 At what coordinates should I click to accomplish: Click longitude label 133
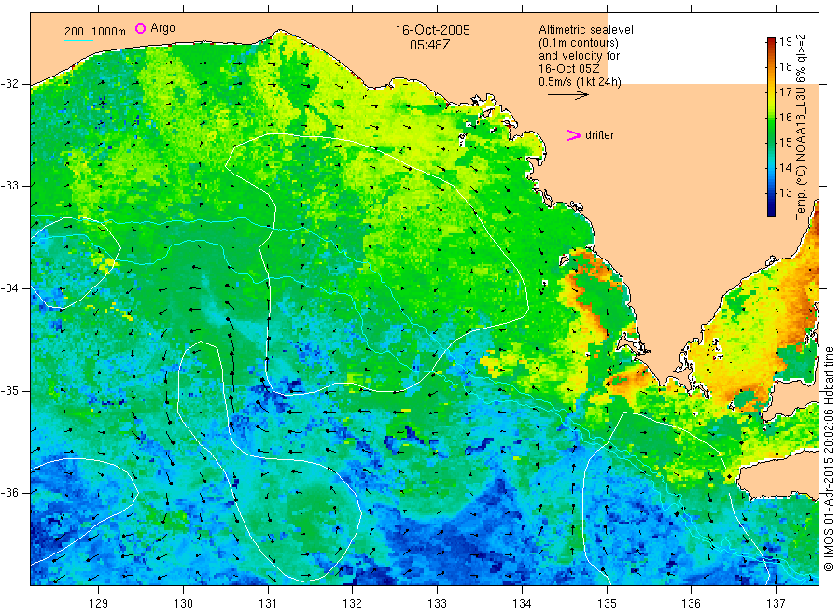point(437,604)
